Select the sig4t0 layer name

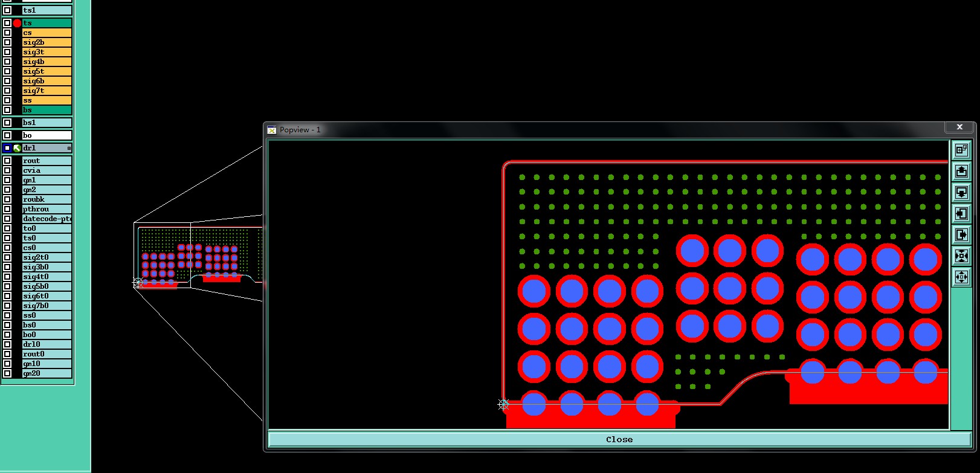pyautogui.click(x=47, y=277)
